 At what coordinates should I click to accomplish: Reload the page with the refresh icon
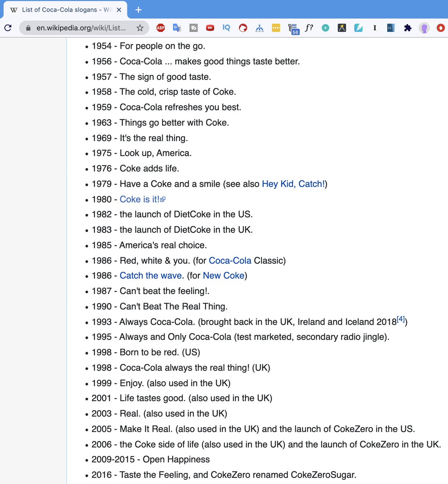point(8,28)
